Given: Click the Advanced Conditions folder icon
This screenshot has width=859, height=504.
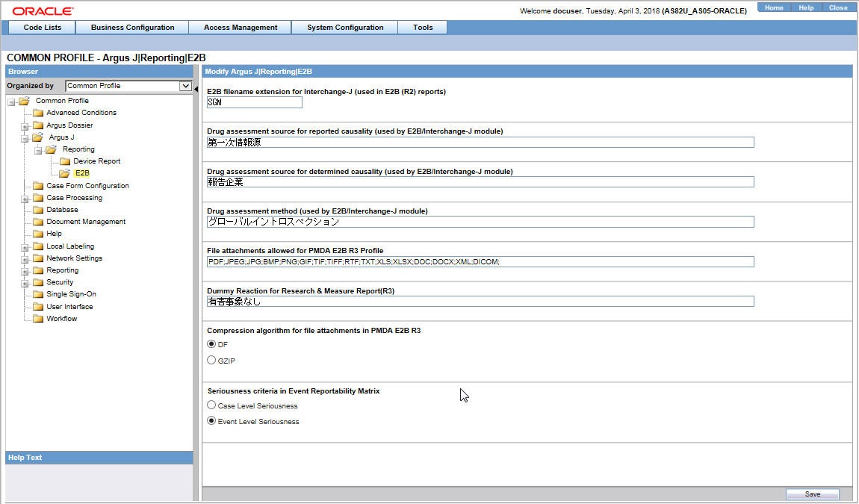Looking at the screenshot, I should [x=38, y=113].
